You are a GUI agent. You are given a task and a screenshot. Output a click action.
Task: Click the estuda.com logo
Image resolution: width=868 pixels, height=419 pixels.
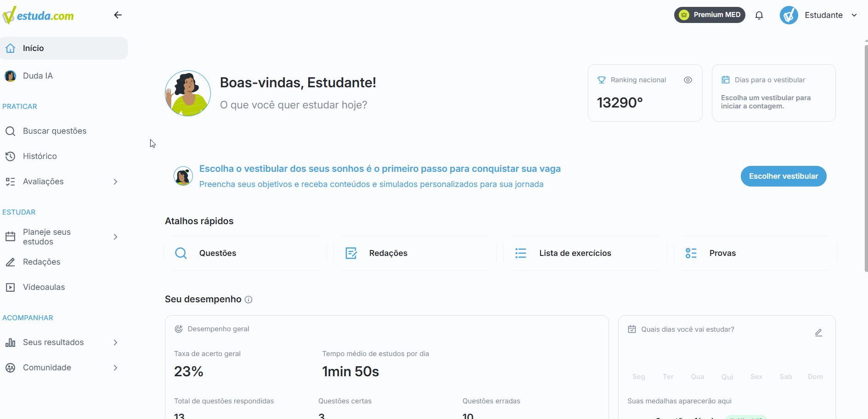click(38, 15)
